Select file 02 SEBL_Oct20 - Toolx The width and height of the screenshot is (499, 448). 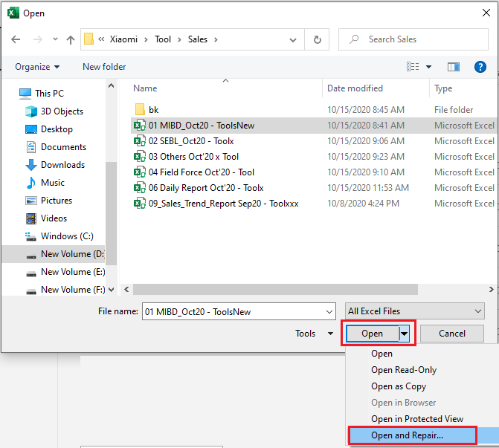pyautogui.click(x=191, y=141)
